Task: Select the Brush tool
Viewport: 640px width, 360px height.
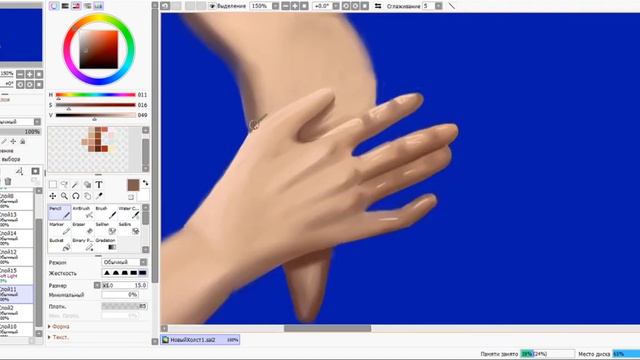Action: (106, 213)
